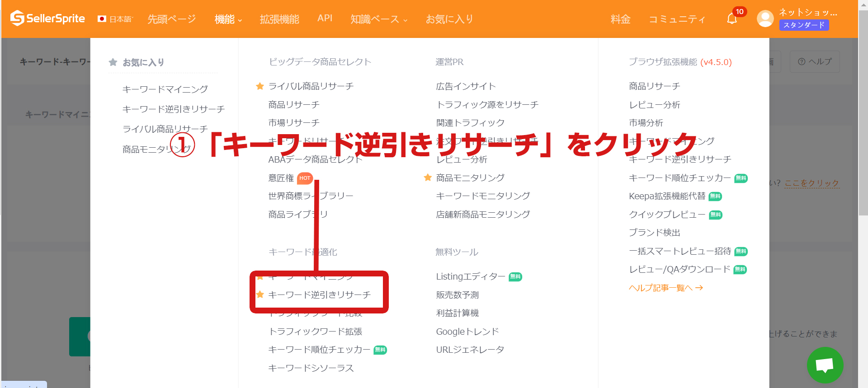Expand the 機能 dropdown menu

tap(228, 19)
